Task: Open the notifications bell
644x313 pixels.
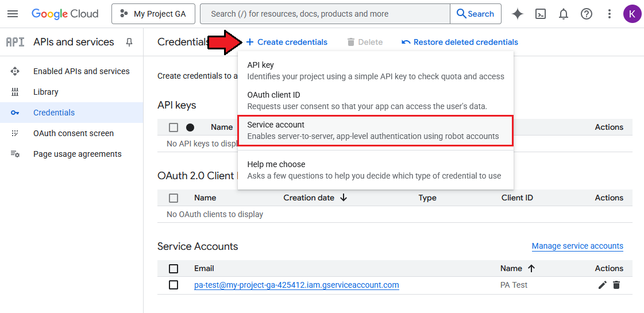Action: [x=564, y=14]
